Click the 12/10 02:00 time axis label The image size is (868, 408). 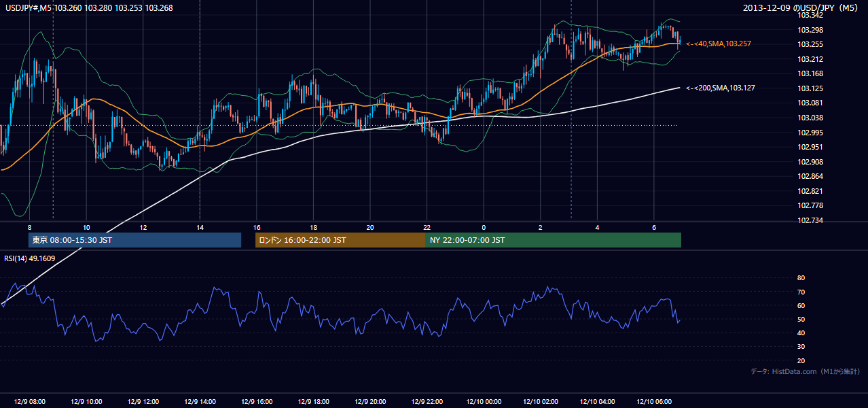(x=541, y=402)
